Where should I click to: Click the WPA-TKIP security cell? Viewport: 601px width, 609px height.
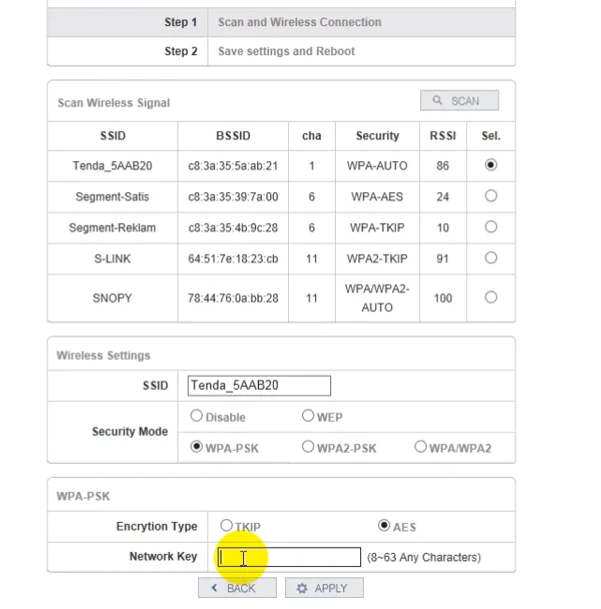click(377, 228)
